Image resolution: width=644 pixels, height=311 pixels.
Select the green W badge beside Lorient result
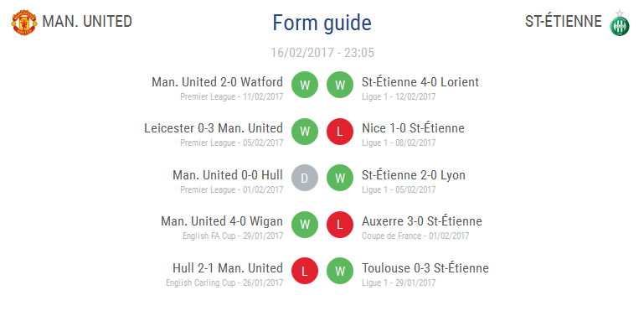pos(340,86)
